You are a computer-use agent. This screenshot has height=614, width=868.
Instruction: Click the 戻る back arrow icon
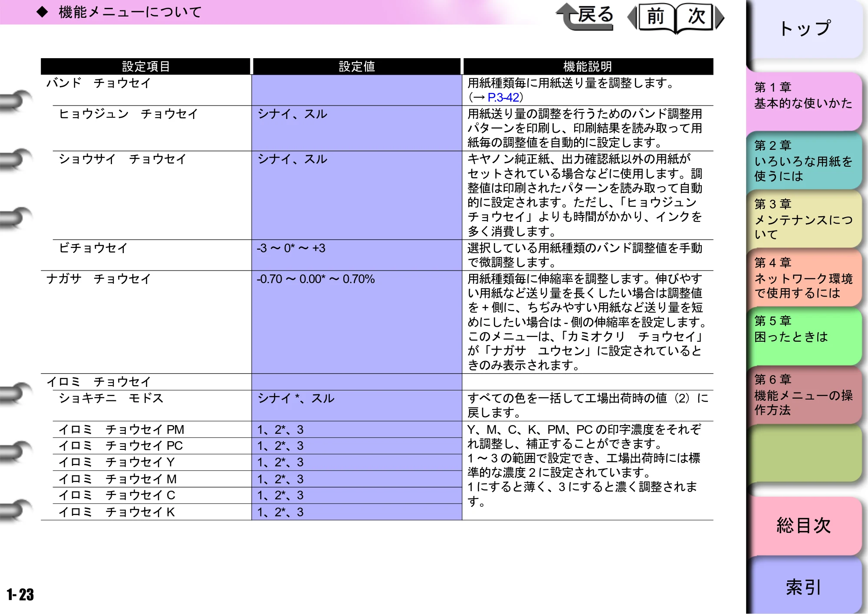(x=585, y=17)
